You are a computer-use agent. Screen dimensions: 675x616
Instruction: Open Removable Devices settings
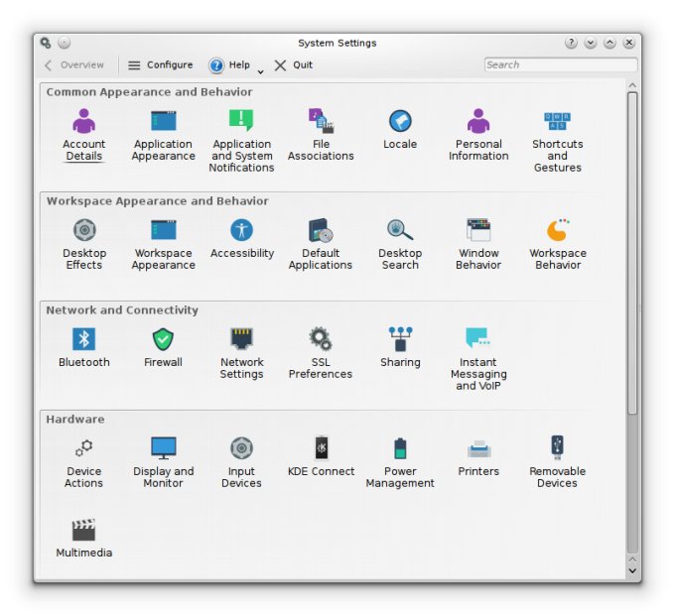coord(557,449)
